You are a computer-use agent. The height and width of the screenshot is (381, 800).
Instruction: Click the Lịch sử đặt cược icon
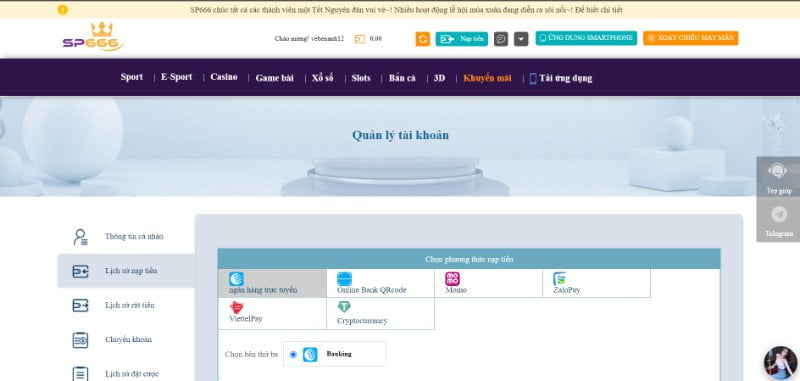(x=80, y=374)
